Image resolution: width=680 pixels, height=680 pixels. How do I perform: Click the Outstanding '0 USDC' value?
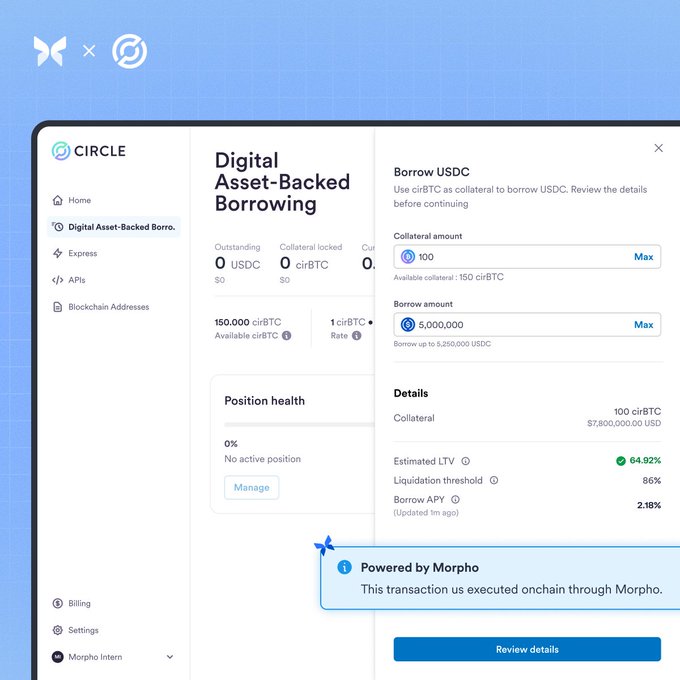237,263
